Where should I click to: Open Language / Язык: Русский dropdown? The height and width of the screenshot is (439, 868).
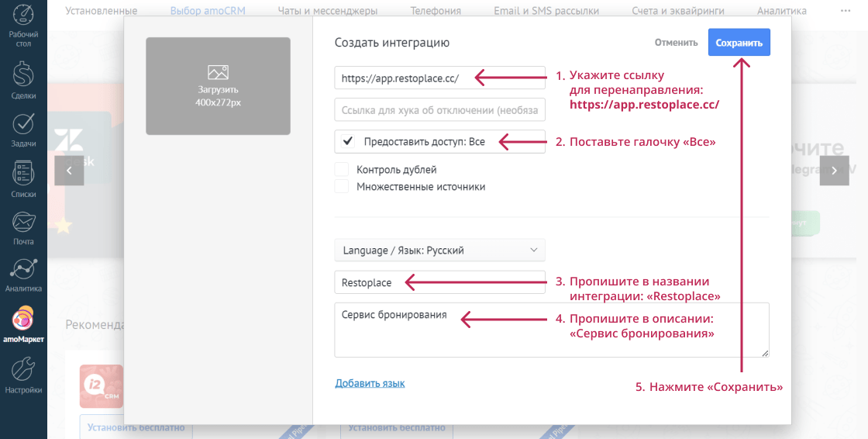(x=440, y=250)
